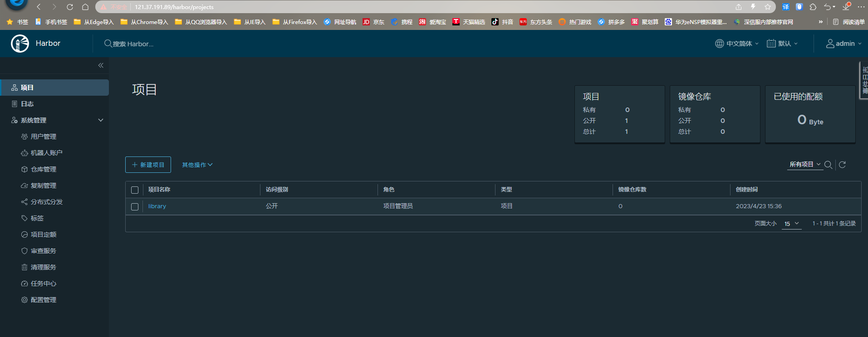
Task: Open the admin user menu
Action: pyautogui.click(x=843, y=44)
